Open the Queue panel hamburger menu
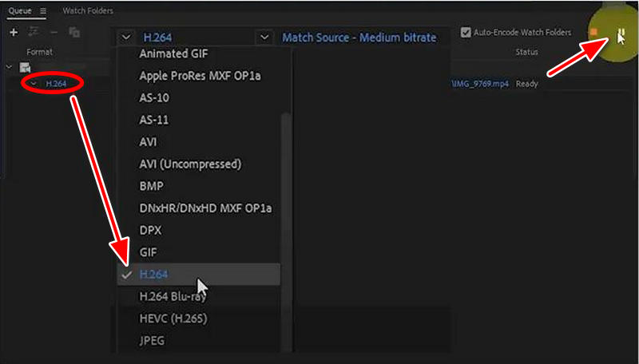Image resolution: width=639 pixels, height=364 pixels. pyautogui.click(x=42, y=11)
